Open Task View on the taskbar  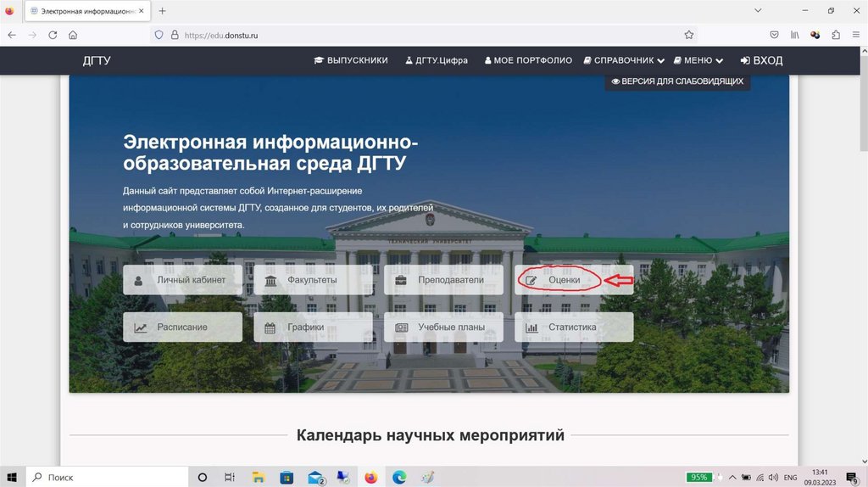pyautogui.click(x=229, y=477)
